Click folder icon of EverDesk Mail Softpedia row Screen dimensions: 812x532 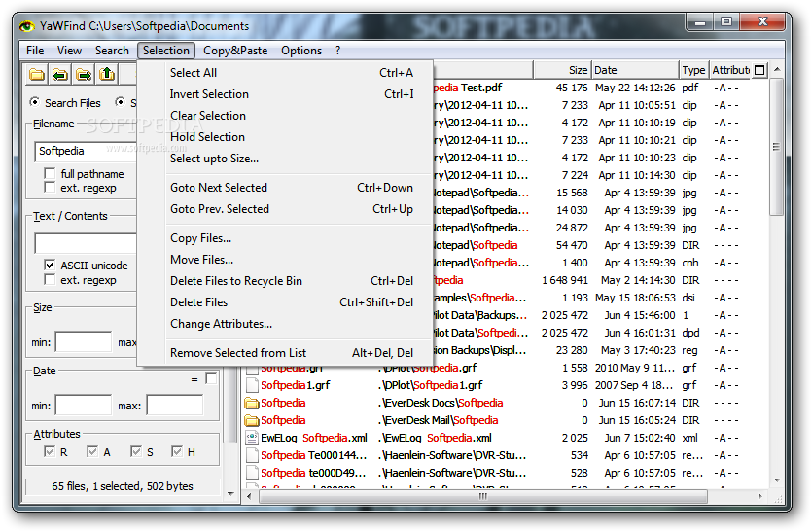point(252,420)
